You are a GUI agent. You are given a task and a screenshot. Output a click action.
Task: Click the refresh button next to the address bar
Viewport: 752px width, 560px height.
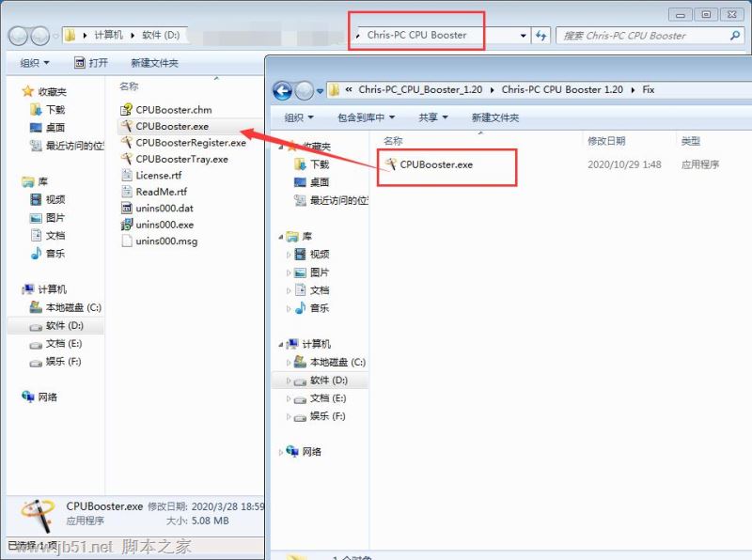click(x=541, y=36)
